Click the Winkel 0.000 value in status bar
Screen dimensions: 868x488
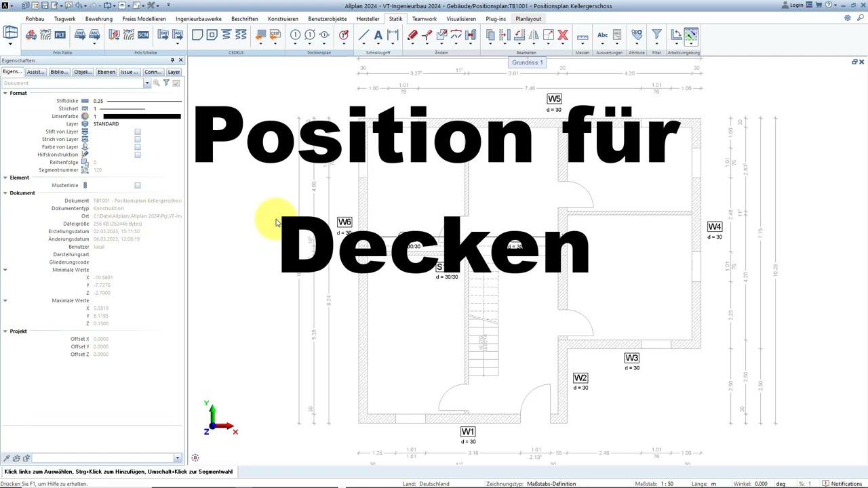[761, 484]
